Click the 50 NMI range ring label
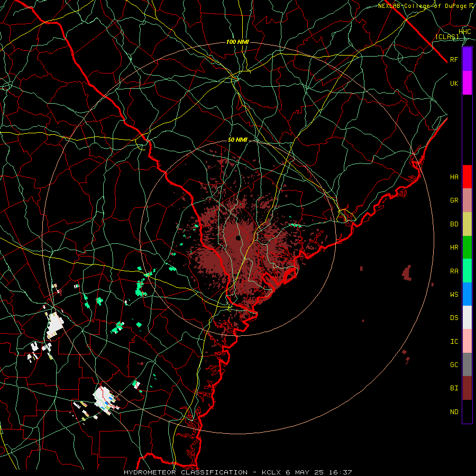Viewport: 476px width, 476px height. [x=237, y=140]
